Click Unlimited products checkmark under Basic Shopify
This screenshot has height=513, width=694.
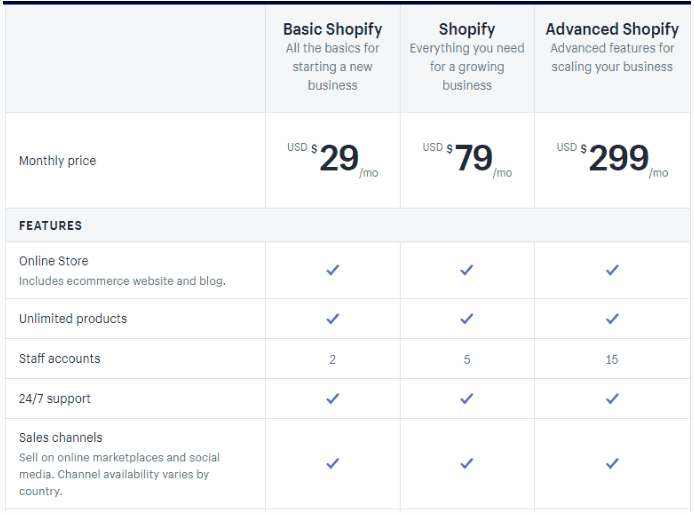pyautogui.click(x=333, y=319)
